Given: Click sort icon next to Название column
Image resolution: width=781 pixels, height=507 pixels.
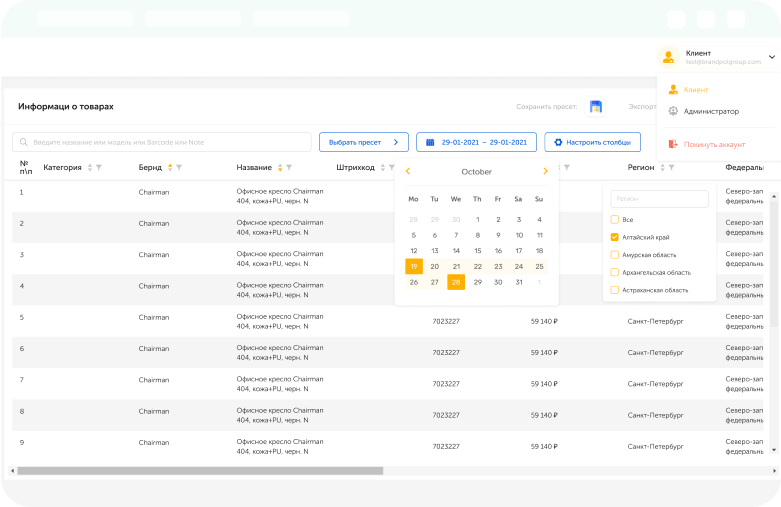Looking at the screenshot, I should (280, 167).
